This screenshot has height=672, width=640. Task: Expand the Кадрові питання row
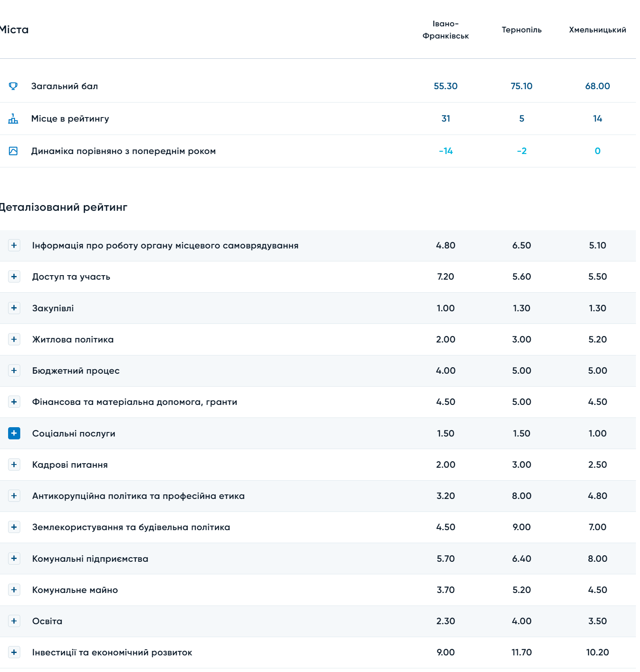(x=14, y=464)
